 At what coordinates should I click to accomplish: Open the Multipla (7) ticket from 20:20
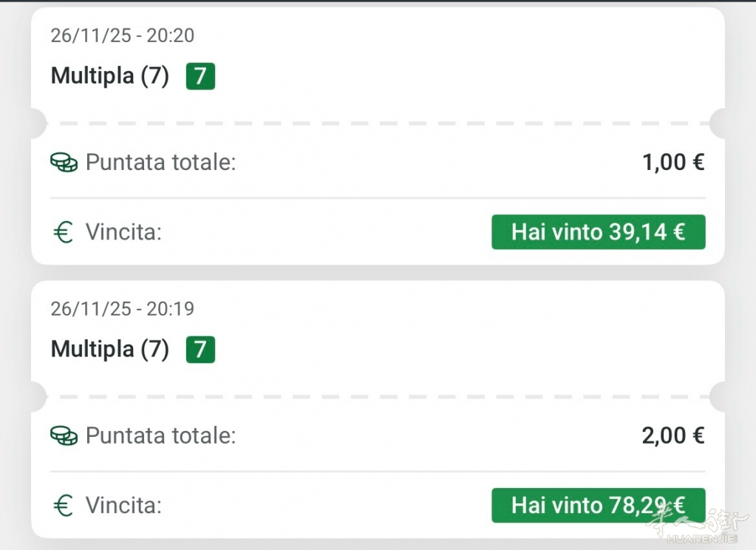[110, 76]
